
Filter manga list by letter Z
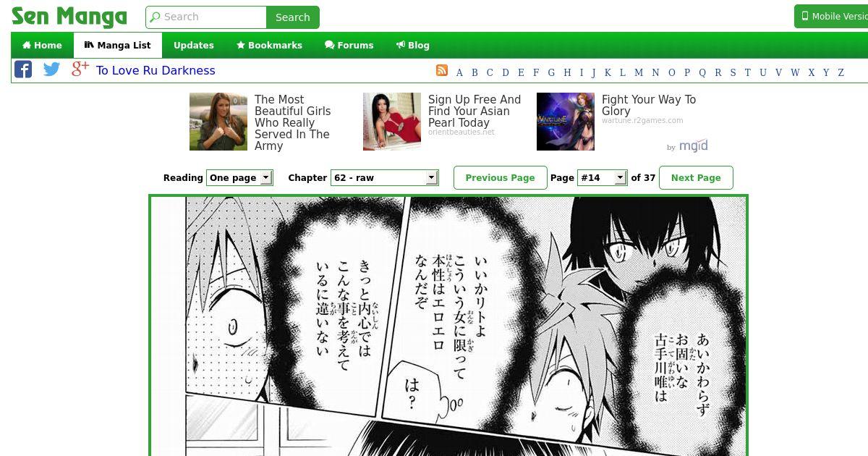[841, 72]
